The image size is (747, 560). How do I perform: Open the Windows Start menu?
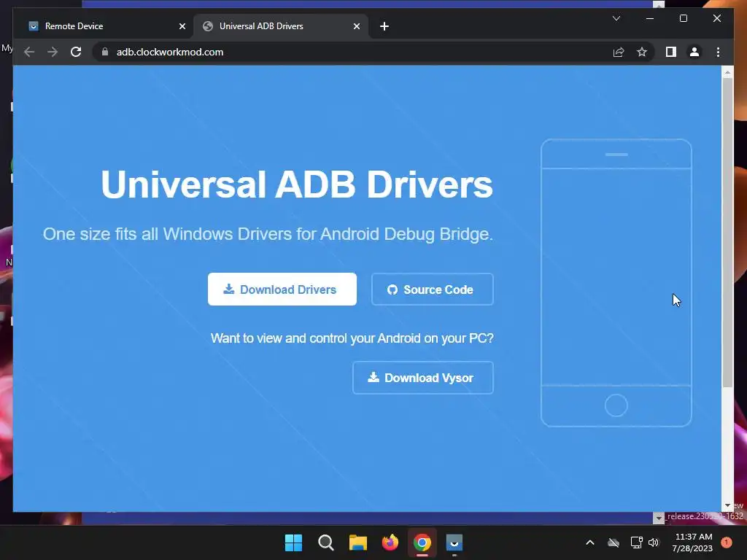(293, 542)
